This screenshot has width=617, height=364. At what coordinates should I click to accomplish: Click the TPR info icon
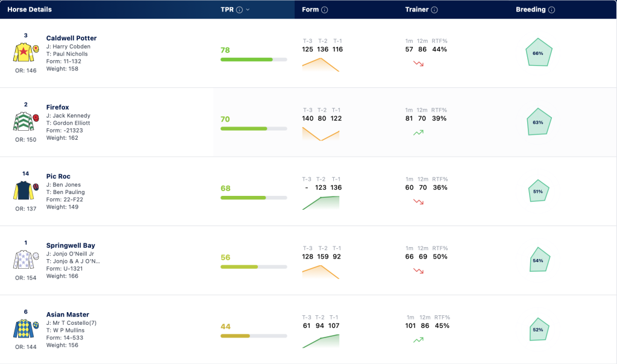[239, 10]
